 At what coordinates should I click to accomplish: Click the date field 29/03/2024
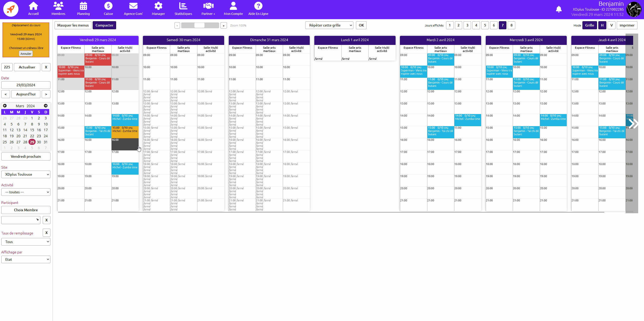(x=26, y=85)
